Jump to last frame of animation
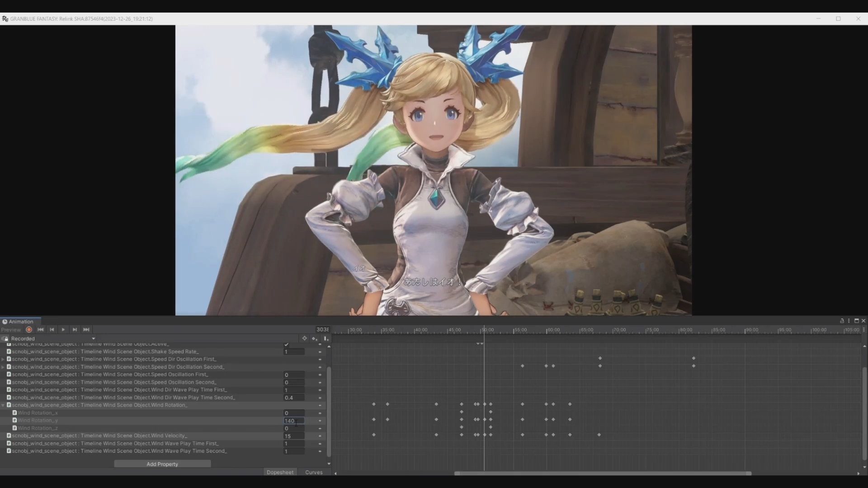868x488 pixels. pyautogui.click(x=86, y=330)
